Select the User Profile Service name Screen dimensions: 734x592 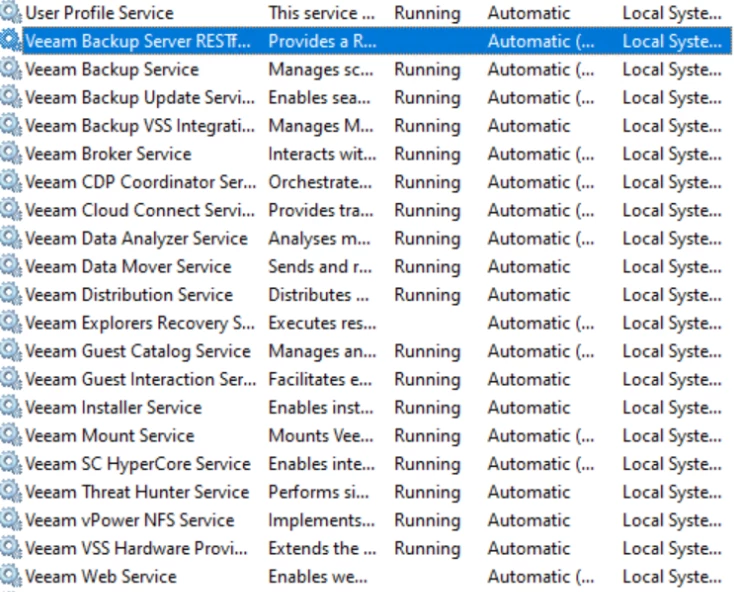click(x=99, y=13)
